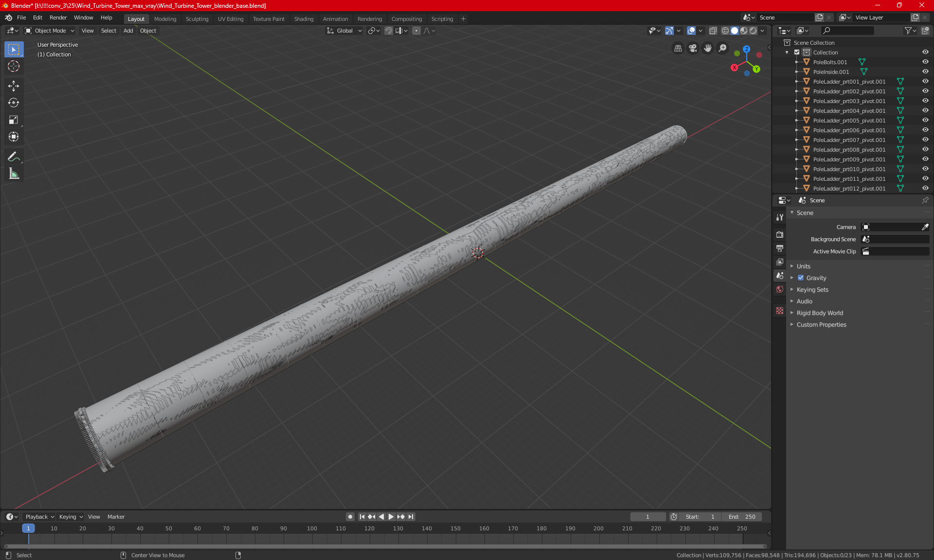The image size is (934, 560).
Task: Expand the Keying Sets panel
Action: (x=812, y=290)
